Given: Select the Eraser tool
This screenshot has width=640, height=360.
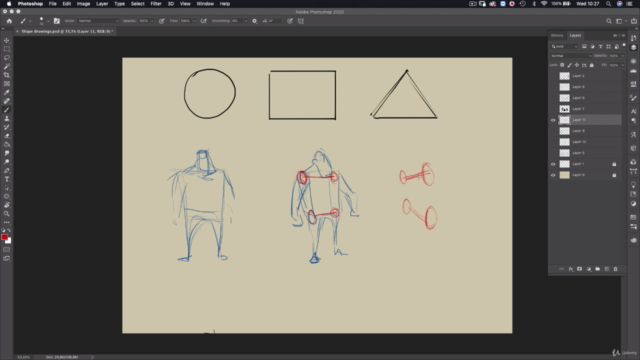Looking at the screenshot, I should point(7,136).
